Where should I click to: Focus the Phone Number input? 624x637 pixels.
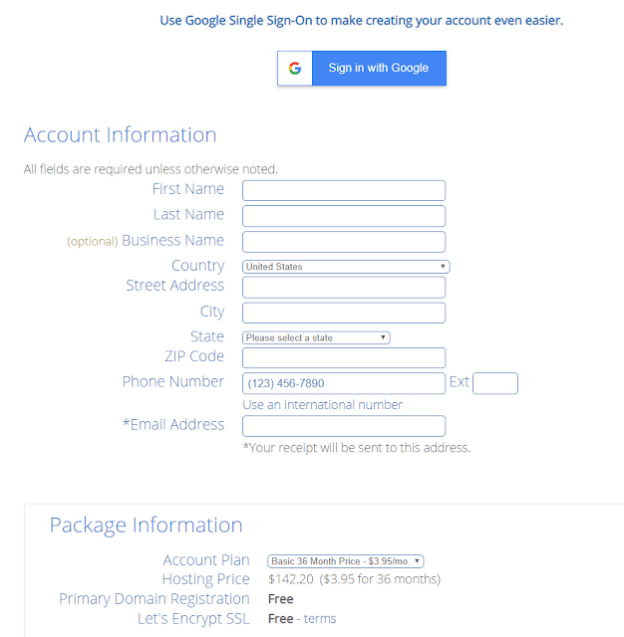point(344,383)
